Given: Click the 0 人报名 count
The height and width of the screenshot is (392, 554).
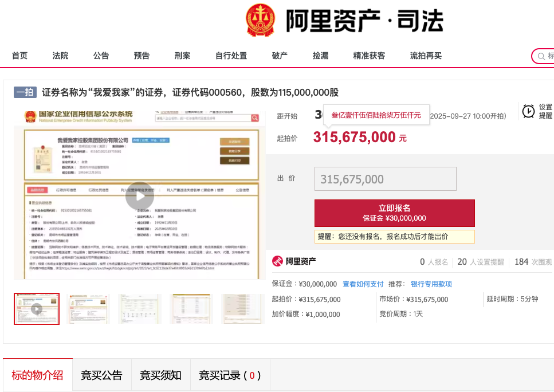Looking at the screenshot, I should point(434,262).
